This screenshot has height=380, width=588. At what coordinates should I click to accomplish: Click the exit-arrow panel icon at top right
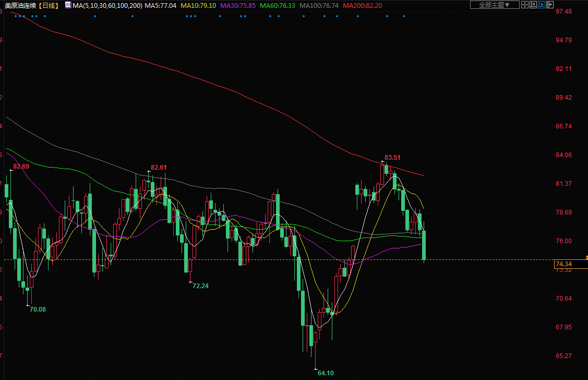tap(550, 5)
